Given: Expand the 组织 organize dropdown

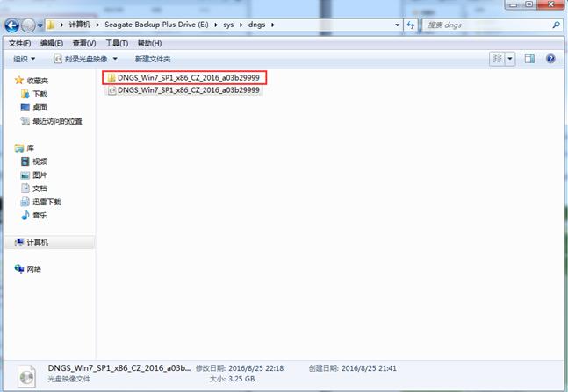Looking at the screenshot, I should pyautogui.click(x=24, y=59).
